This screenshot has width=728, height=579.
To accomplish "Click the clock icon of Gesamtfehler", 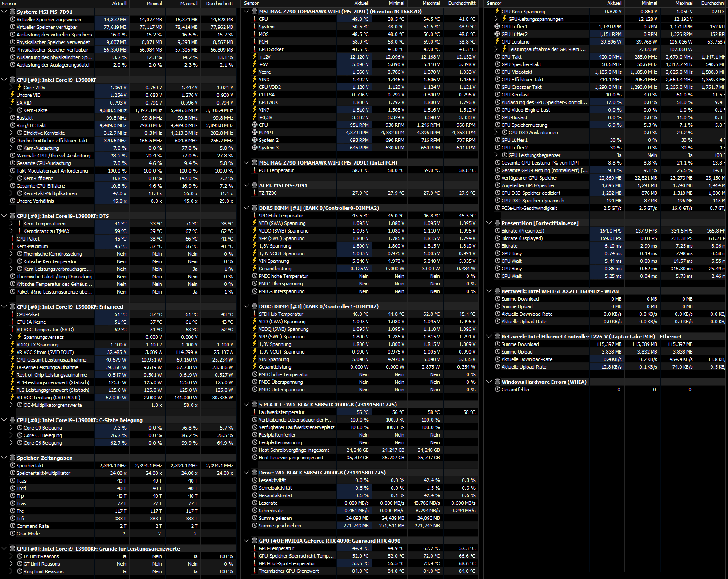I will pos(497,390).
